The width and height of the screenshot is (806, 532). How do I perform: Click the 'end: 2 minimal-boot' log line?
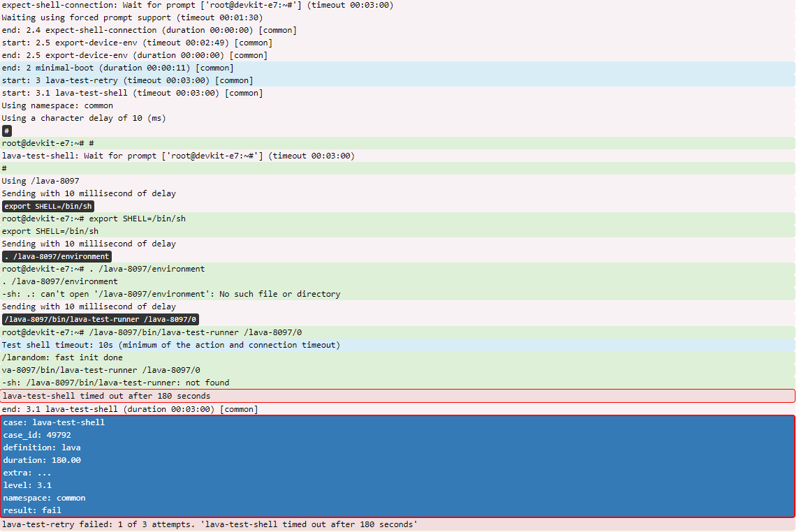398,68
